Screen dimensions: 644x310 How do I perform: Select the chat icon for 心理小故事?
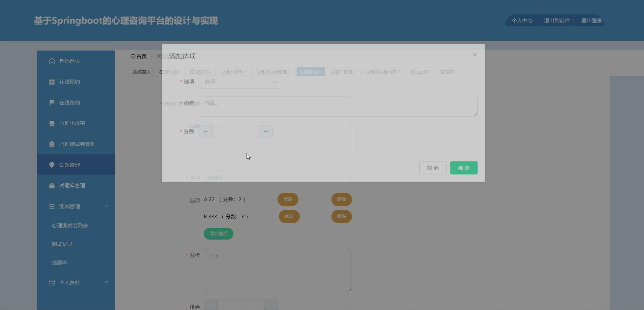[x=52, y=123]
